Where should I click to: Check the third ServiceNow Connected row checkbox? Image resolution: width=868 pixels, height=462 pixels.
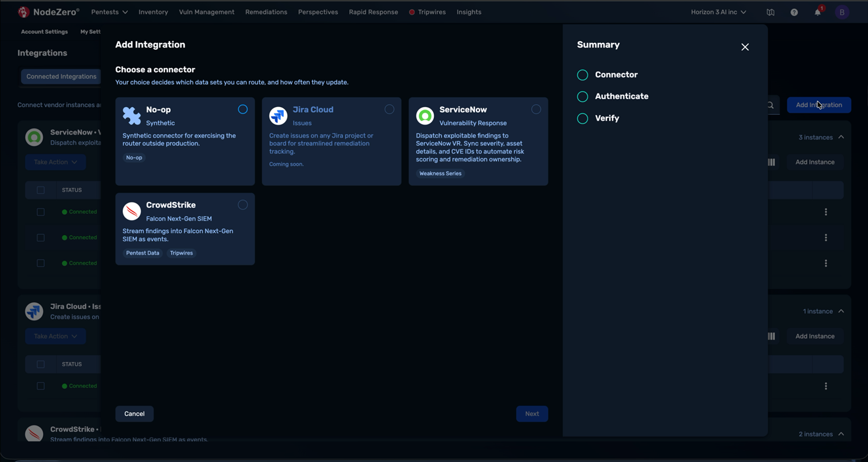coord(41,263)
